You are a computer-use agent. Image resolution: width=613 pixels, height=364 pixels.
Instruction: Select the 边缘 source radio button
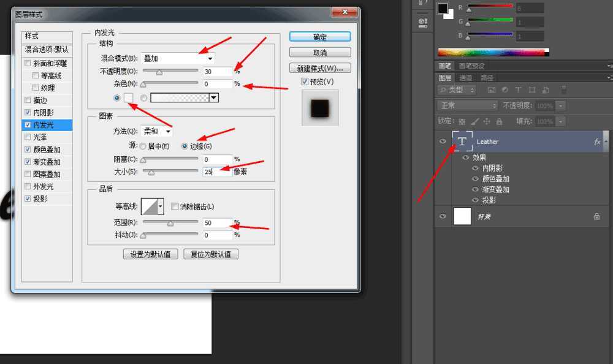[185, 146]
